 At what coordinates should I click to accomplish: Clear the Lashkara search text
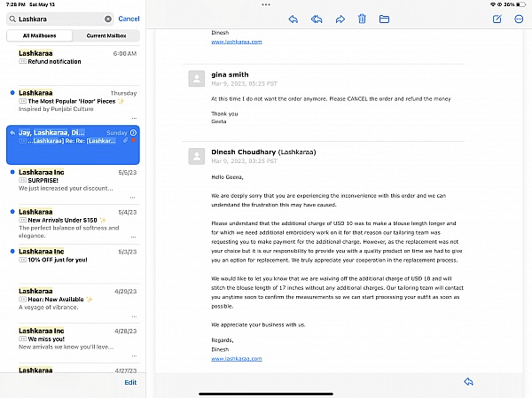(108, 18)
